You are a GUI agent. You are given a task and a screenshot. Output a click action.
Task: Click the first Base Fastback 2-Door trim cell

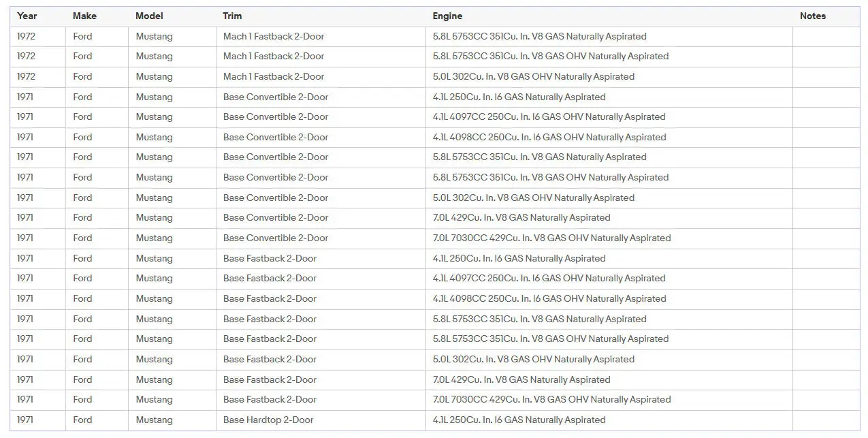tap(321, 259)
